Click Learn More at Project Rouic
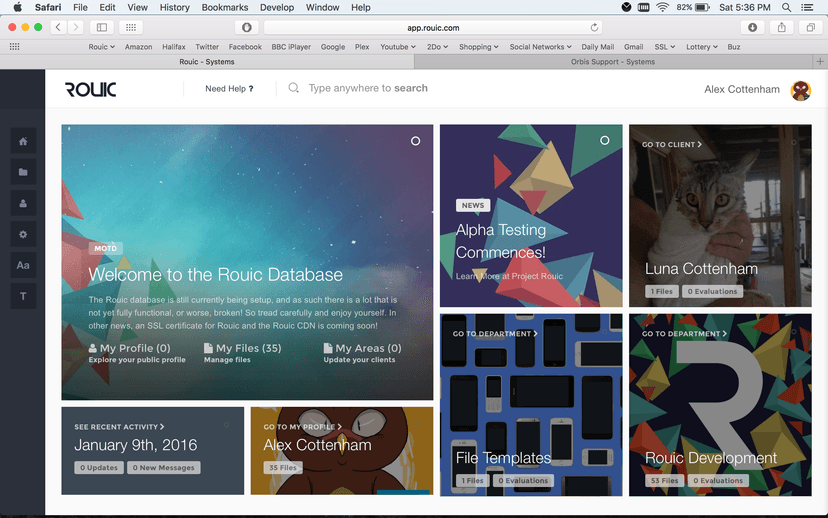 click(x=509, y=276)
